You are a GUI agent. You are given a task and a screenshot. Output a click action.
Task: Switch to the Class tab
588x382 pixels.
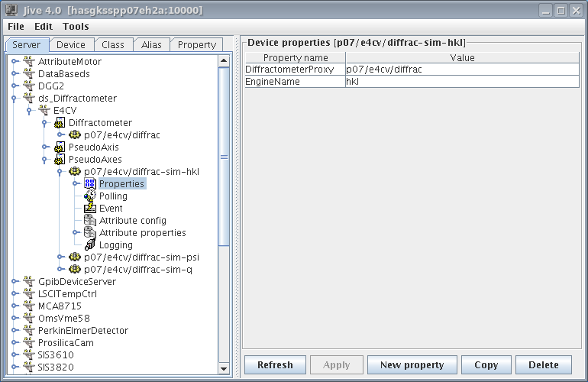click(113, 44)
